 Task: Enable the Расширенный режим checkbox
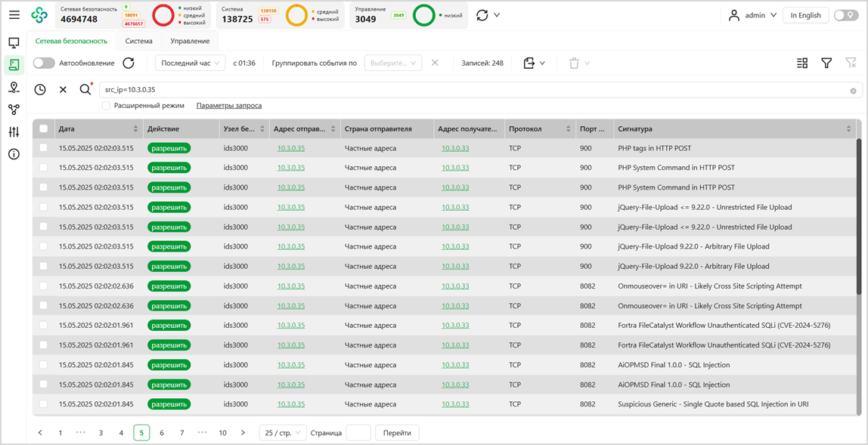tap(107, 106)
